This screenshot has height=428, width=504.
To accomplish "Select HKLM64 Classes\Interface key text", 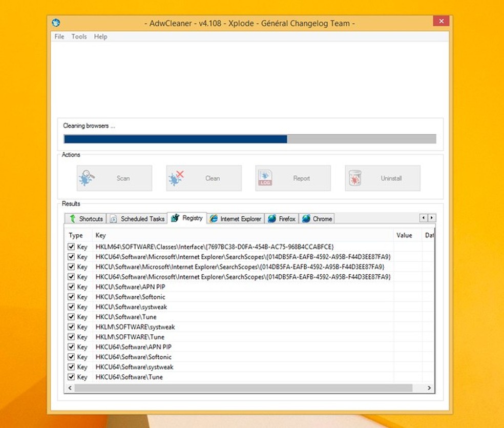I will pyautogui.click(x=215, y=247).
